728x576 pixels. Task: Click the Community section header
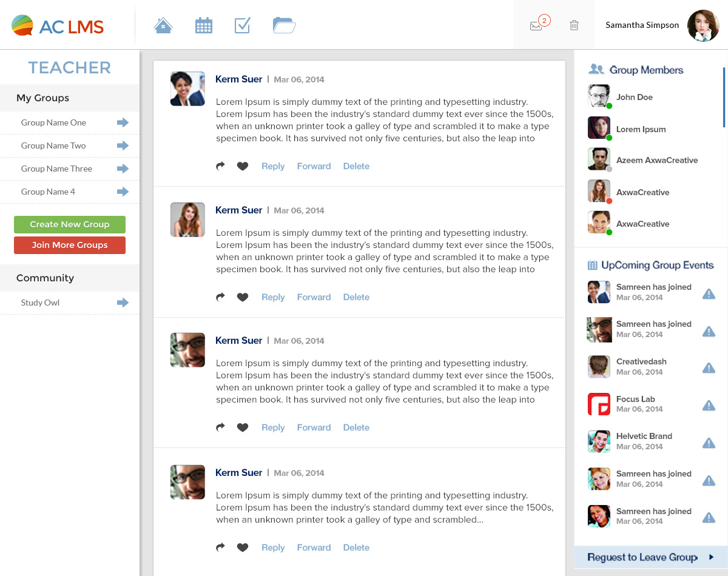coord(70,278)
